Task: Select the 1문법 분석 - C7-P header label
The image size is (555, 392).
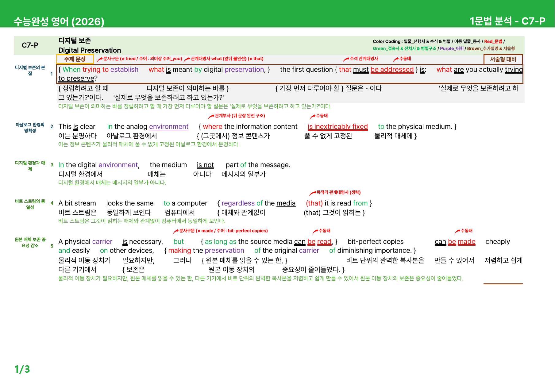Action: (x=507, y=21)
